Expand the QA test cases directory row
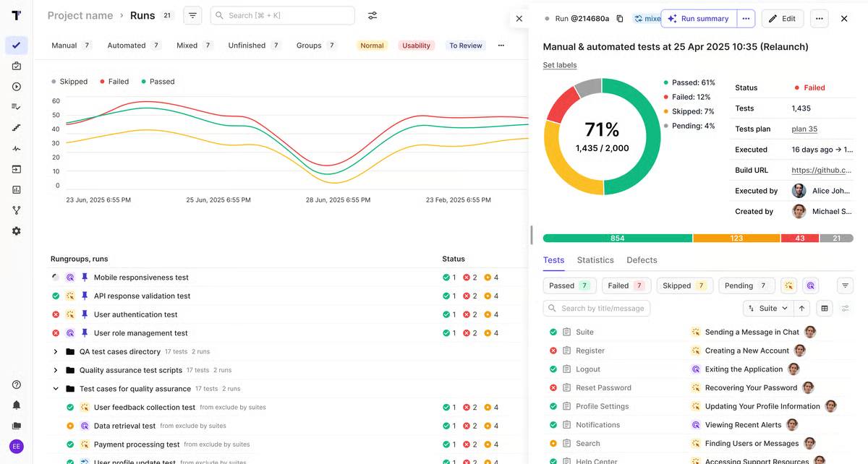868x464 pixels. (x=56, y=351)
